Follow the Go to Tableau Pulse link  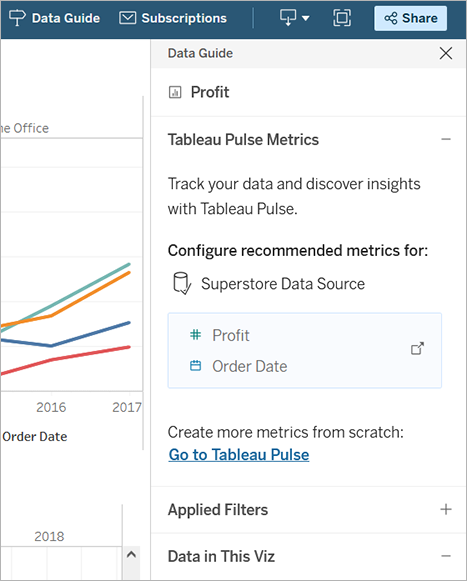(x=239, y=455)
